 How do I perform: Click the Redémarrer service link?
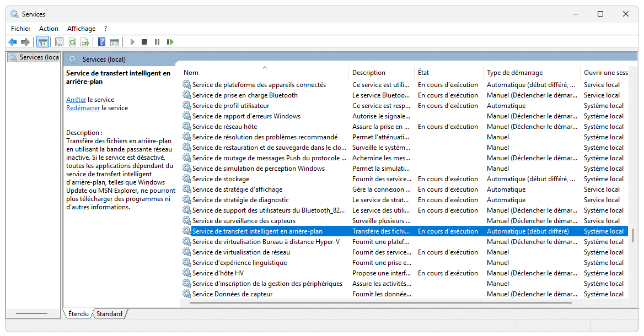83,108
